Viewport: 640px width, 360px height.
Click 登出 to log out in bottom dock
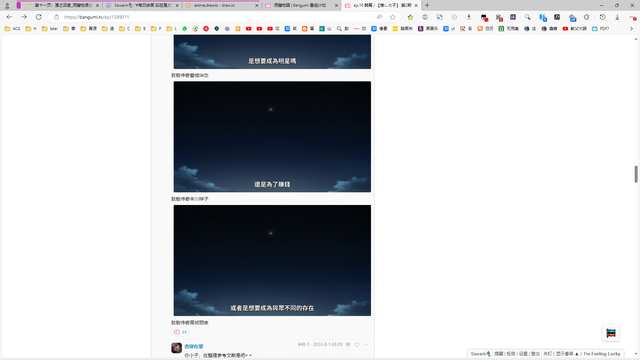click(x=536, y=354)
